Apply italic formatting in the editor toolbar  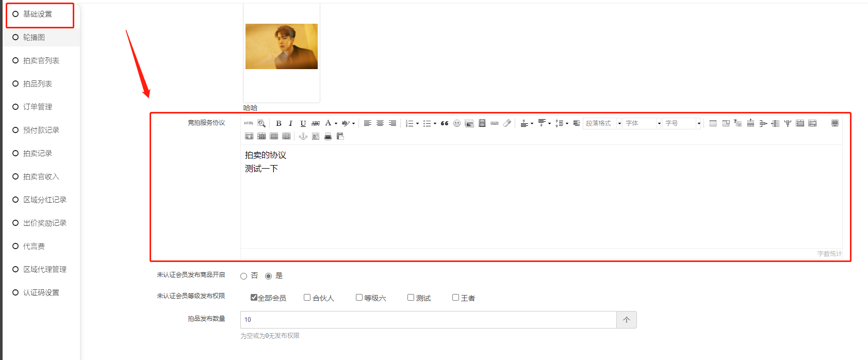pyautogui.click(x=290, y=123)
